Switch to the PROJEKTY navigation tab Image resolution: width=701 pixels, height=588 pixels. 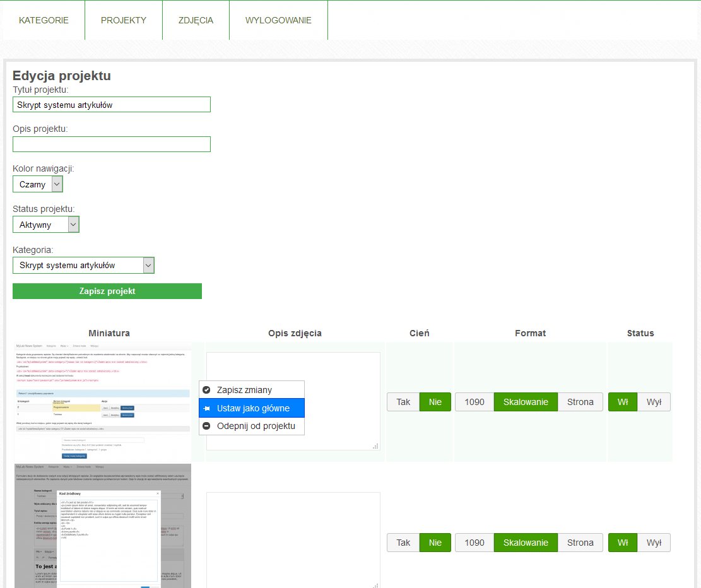[124, 20]
